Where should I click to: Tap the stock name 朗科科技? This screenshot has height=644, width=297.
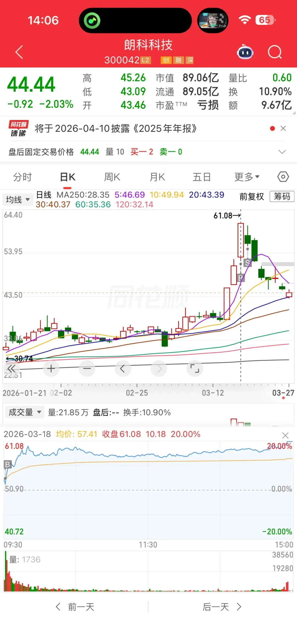point(148,45)
